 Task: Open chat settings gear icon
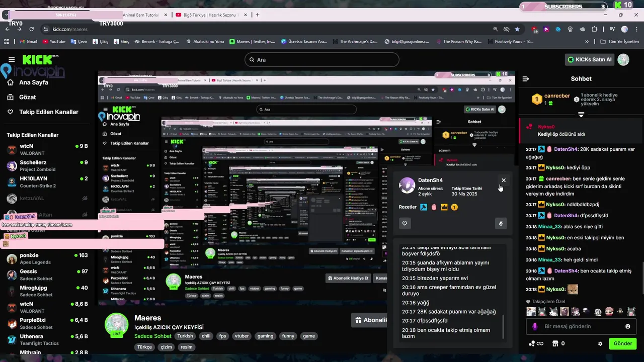(600, 344)
